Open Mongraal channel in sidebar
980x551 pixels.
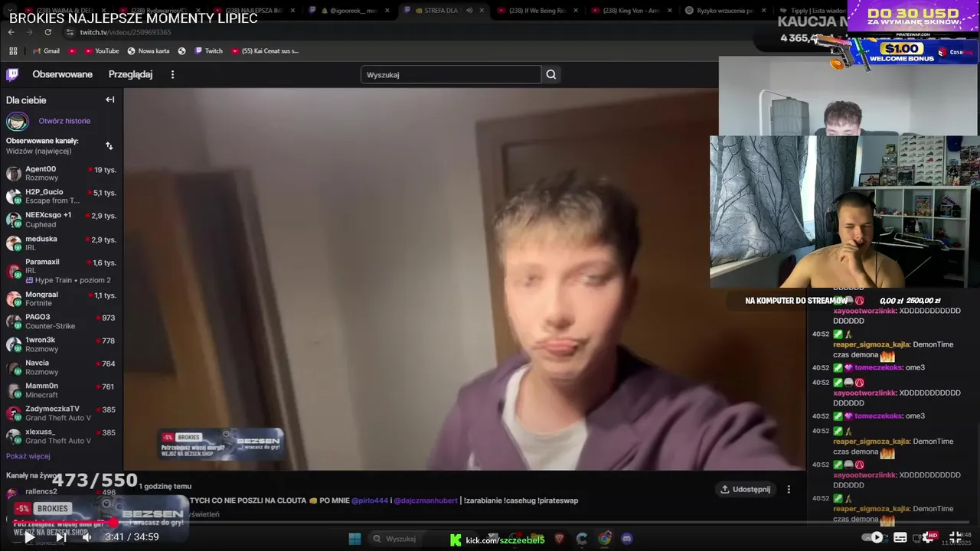coord(61,299)
